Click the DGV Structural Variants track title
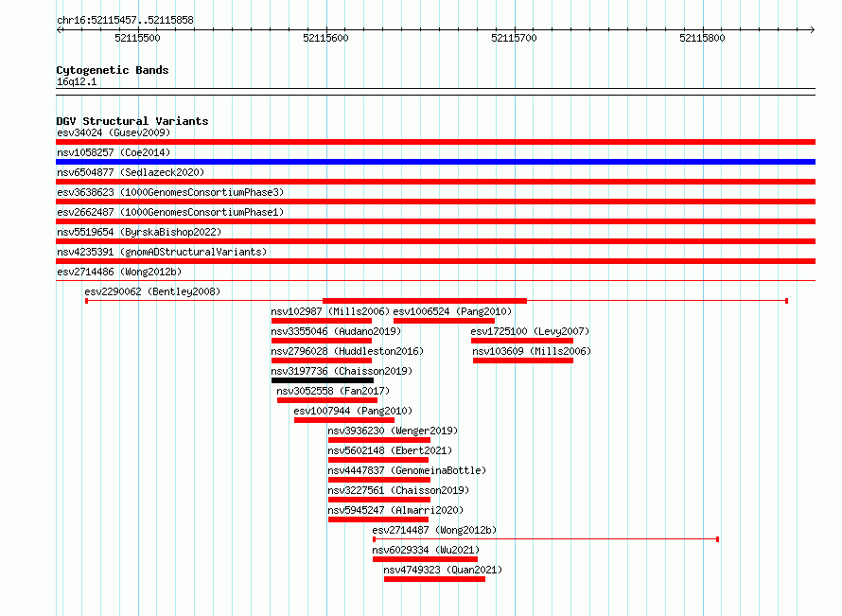The image size is (842, 616). 132,121
